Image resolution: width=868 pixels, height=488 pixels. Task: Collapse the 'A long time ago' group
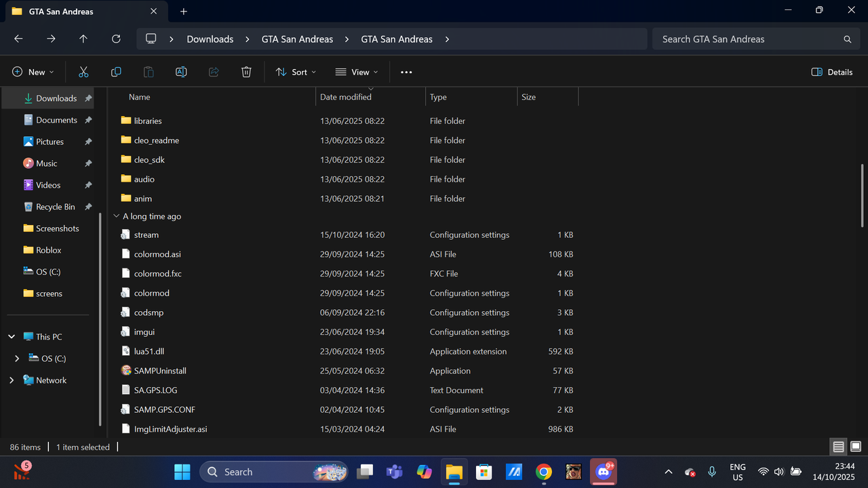point(116,216)
